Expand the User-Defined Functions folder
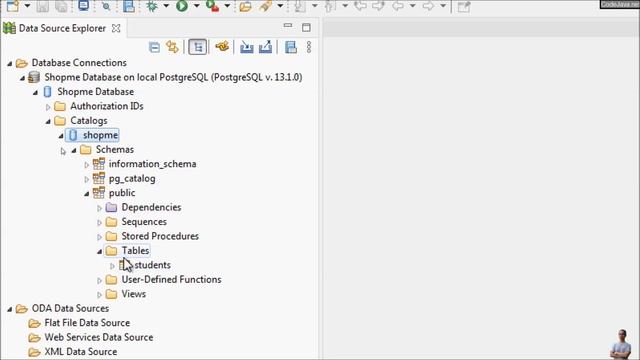 pyautogui.click(x=100, y=280)
